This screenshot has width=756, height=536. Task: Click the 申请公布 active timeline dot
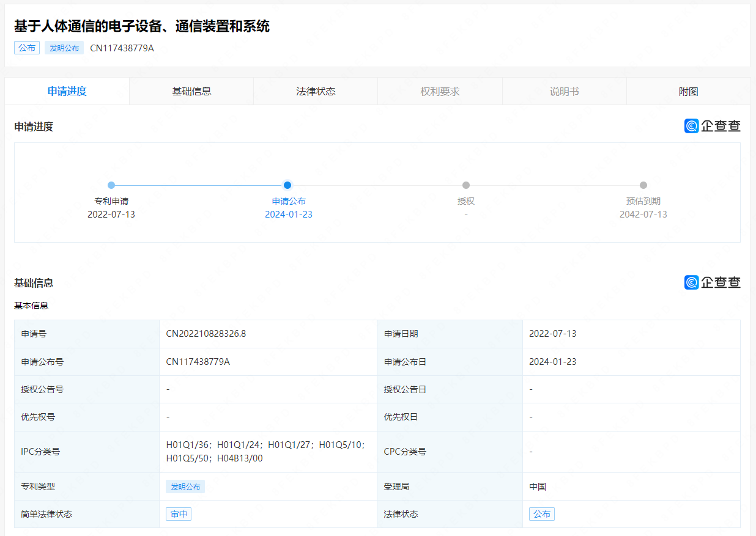[x=287, y=185]
